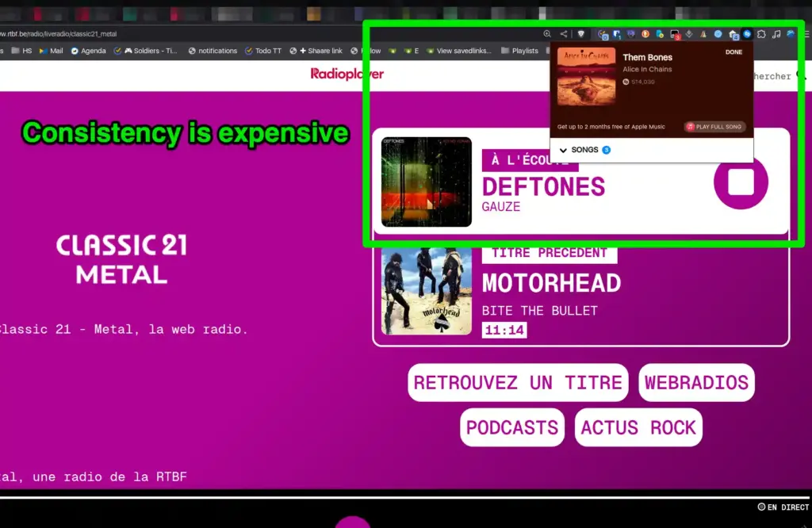Image resolution: width=812 pixels, height=528 pixels.
Task: Click the house-shaped extension icon with badge 4
Action: tap(733, 35)
